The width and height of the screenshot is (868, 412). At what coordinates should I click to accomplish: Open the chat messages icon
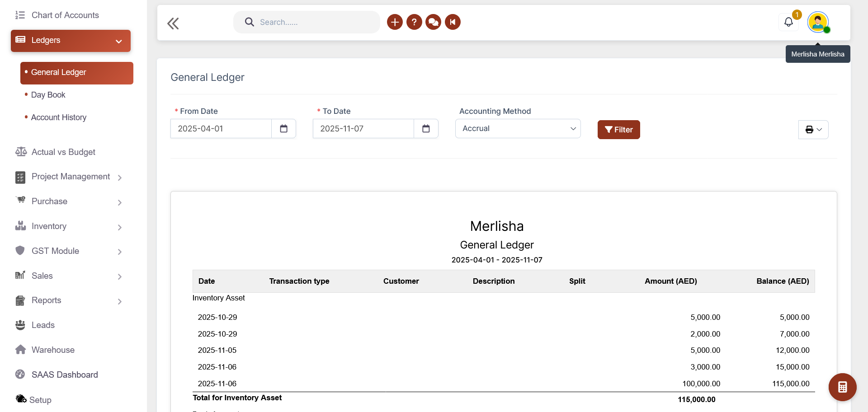(x=433, y=22)
